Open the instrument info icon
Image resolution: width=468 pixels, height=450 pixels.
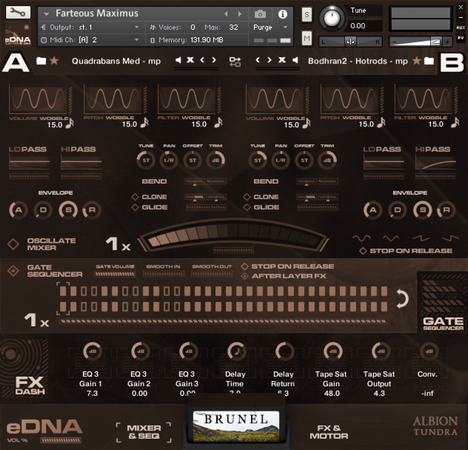283,14
